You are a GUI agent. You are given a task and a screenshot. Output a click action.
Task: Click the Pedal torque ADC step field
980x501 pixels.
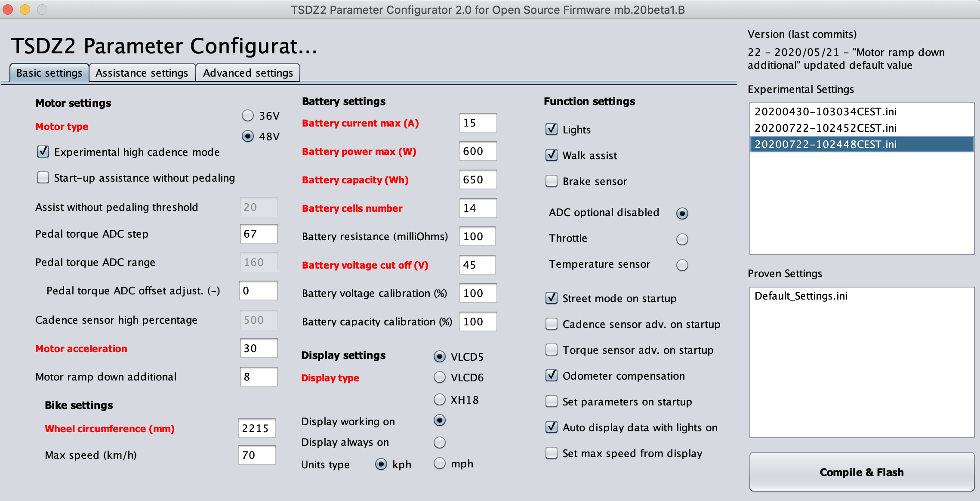[x=259, y=234]
